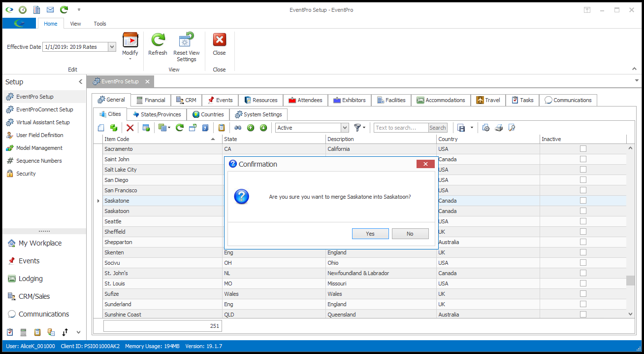644x354 pixels.
Task: Select the Countries sub-tab
Action: 208,114
